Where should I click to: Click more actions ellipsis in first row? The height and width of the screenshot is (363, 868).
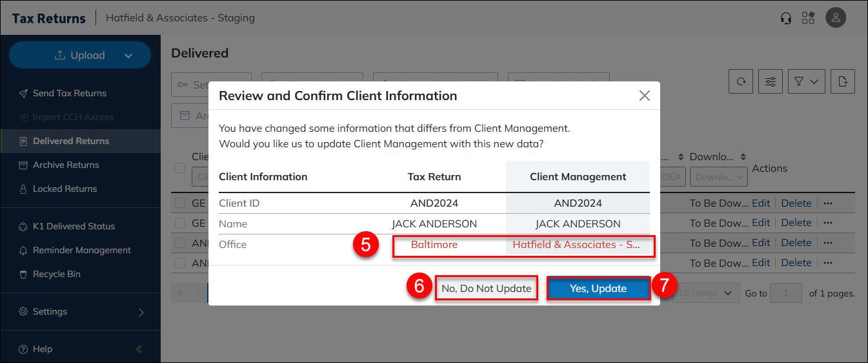[829, 203]
